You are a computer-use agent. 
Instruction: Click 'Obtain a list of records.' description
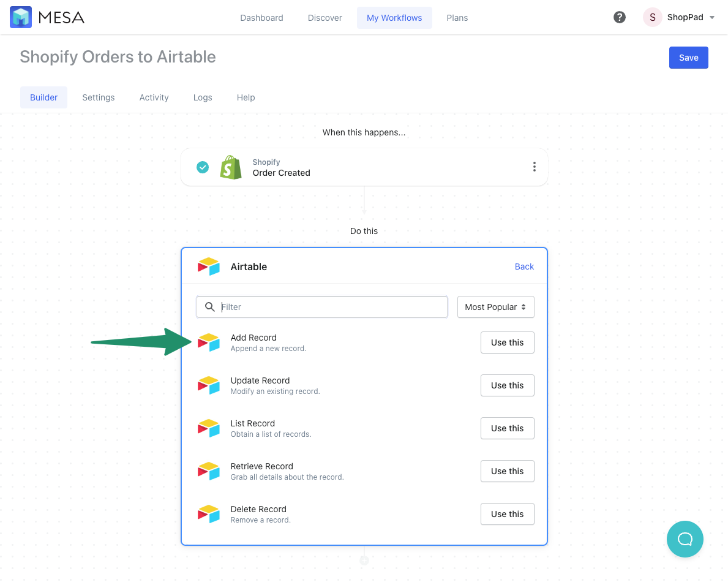point(271,434)
